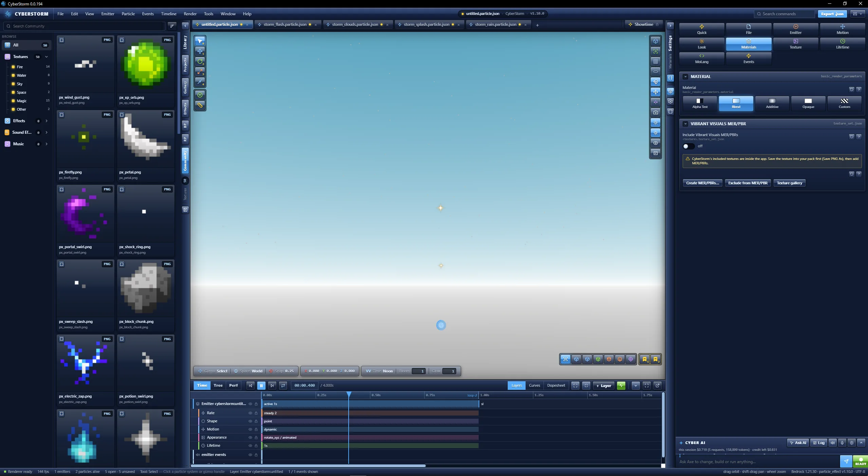868x476 pixels.
Task: Collapse the Textures category chevron
Action: point(47,57)
